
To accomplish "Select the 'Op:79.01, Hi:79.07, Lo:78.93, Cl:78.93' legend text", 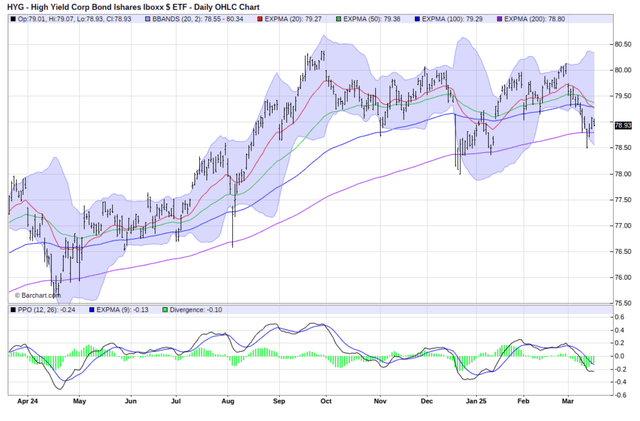I will pos(74,19).
